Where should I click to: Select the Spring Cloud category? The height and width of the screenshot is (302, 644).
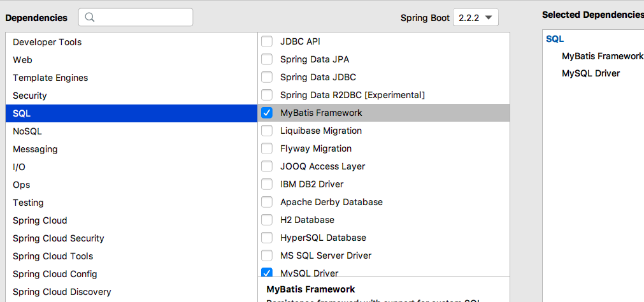click(39, 220)
